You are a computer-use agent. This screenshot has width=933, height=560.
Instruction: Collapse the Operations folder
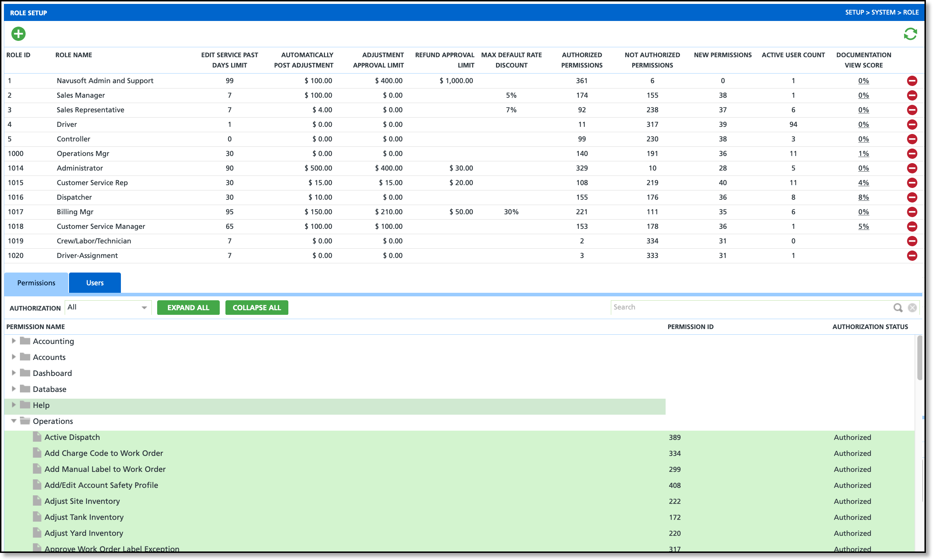pyautogui.click(x=14, y=421)
